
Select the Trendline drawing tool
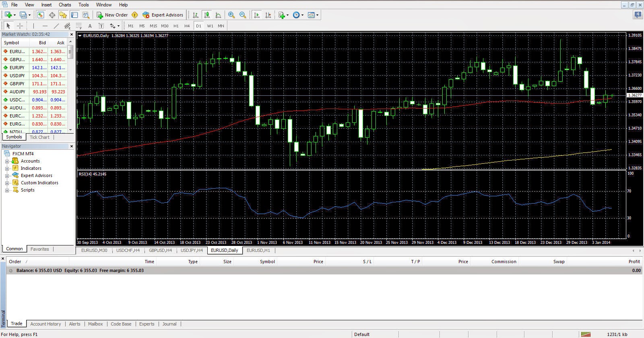56,26
